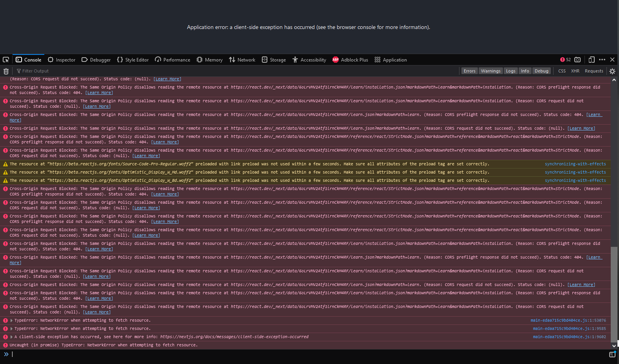Open the Accessibility tab
Viewport: 619px width, 364px height.
(x=309, y=60)
